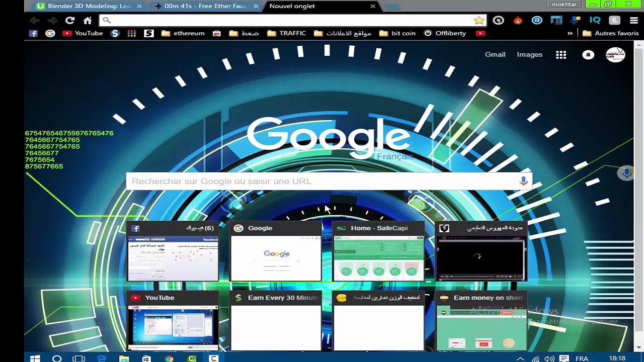Open the blue dollar-sign bookmark icon
The height and width of the screenshot is (362, 644).
[115, 33]
